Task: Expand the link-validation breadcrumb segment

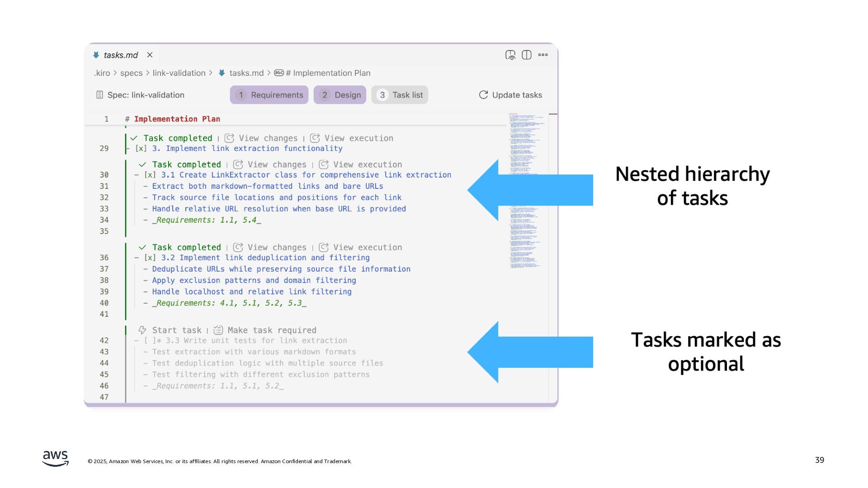Action: tap(179, 73)
